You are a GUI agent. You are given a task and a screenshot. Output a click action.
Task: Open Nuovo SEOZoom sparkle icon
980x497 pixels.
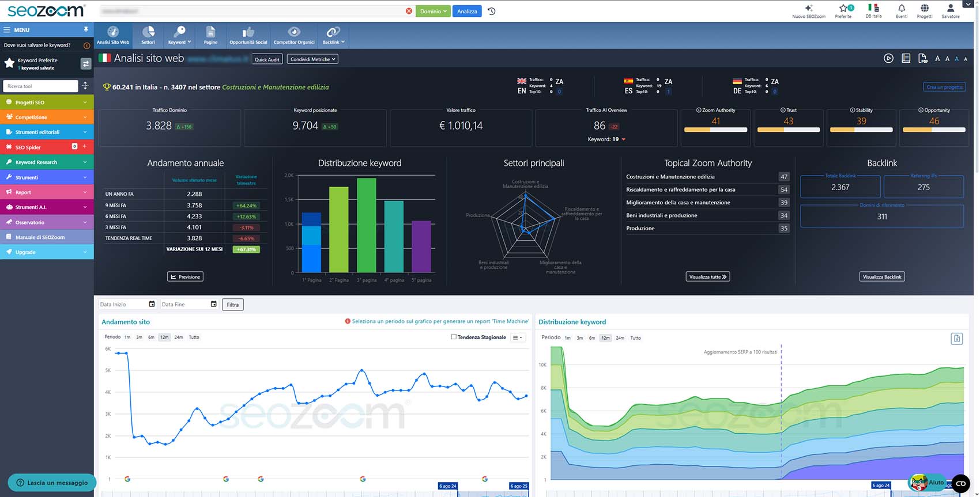coord(809,8)
